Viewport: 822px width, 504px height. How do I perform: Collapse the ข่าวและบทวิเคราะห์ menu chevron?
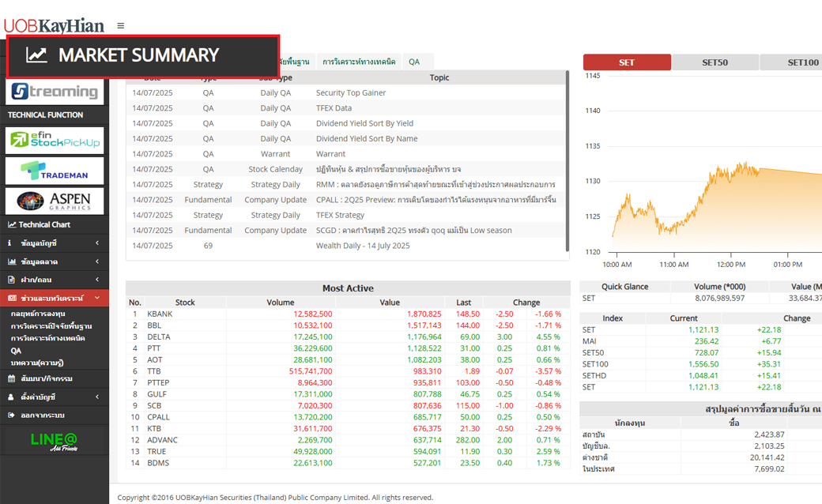(x=97, y=298)
